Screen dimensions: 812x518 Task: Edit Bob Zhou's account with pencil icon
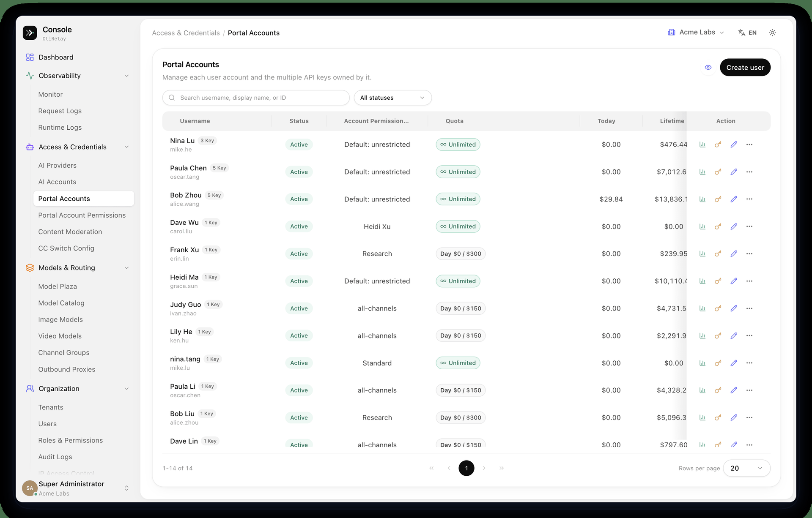click(734, 199)
